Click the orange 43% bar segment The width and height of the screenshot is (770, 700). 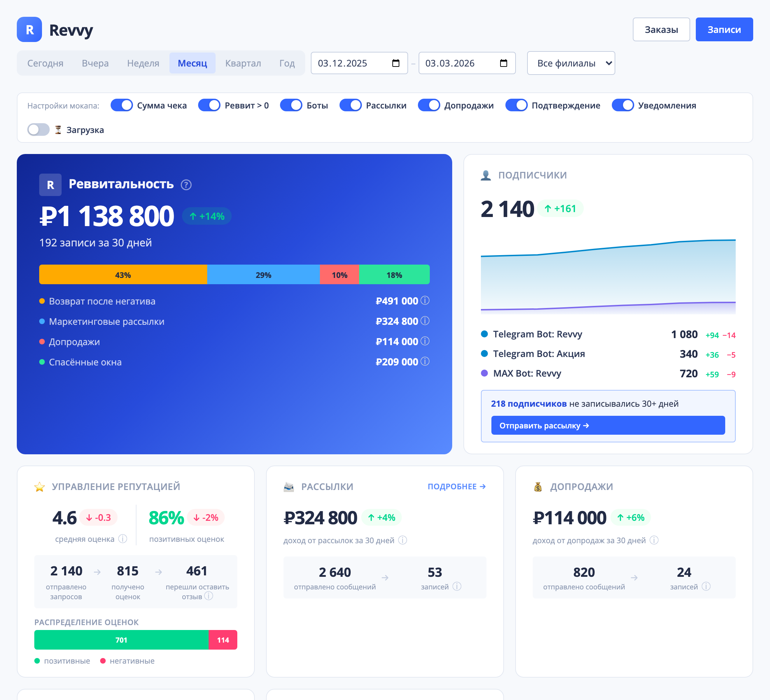click(123, 275)
